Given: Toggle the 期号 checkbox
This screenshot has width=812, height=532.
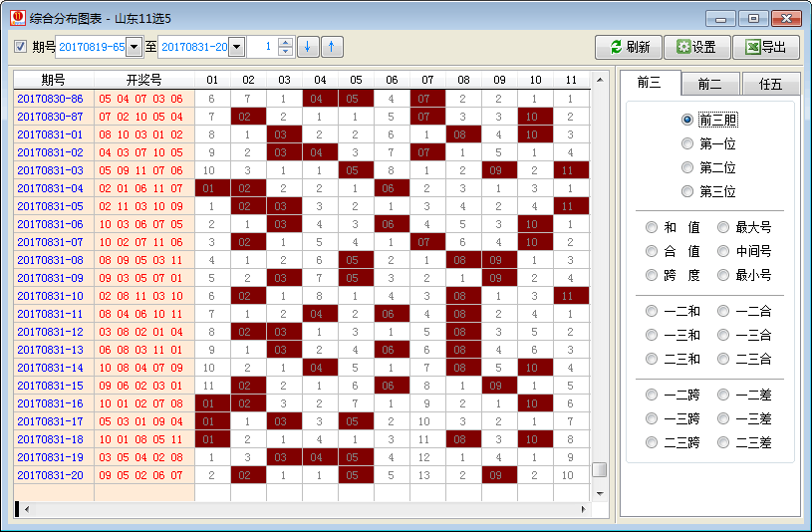Looking at the screenshot, I should (x=20, y=47).
